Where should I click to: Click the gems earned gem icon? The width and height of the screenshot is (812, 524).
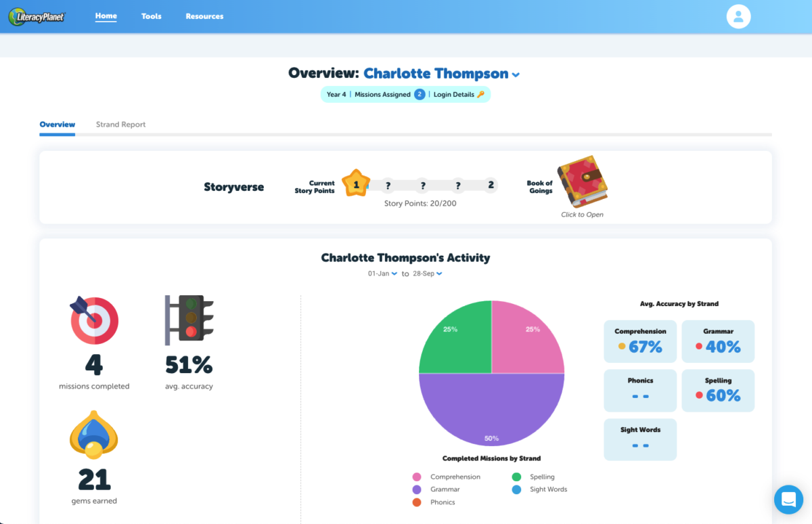pyautogui.click(x=94, y=435)
